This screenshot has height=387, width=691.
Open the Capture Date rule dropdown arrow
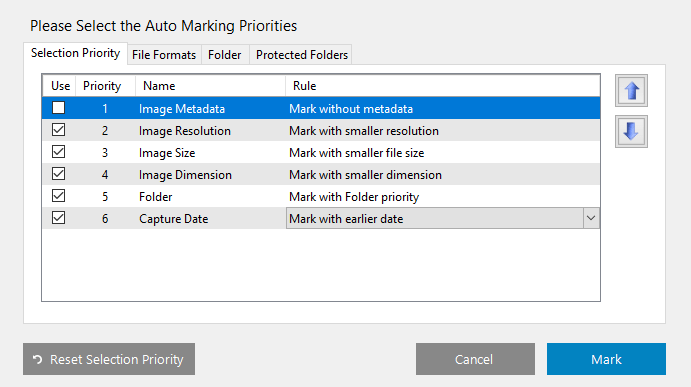tap(591, 218)
